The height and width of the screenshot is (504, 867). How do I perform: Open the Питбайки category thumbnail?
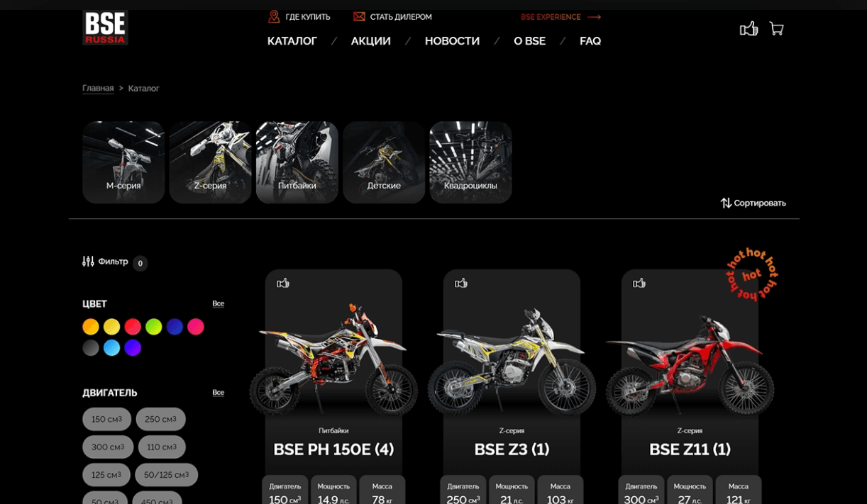point(297,162)
